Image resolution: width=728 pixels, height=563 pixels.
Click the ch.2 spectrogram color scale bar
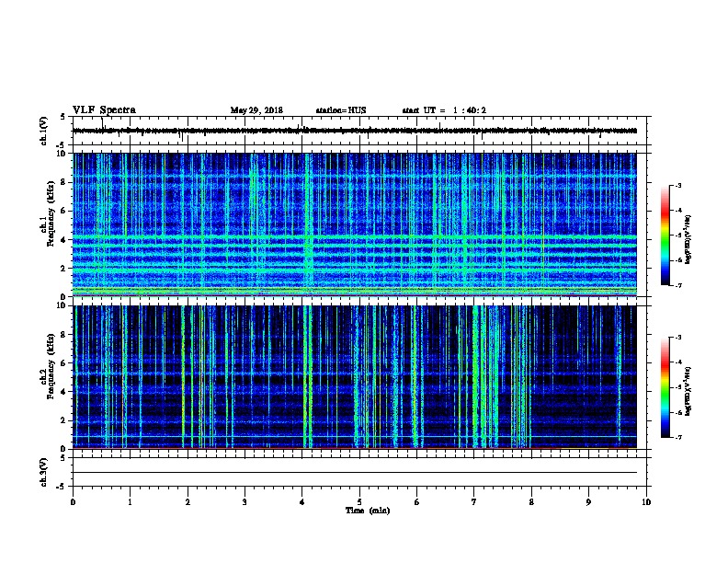pyautogui.click(x=665, y=387)
